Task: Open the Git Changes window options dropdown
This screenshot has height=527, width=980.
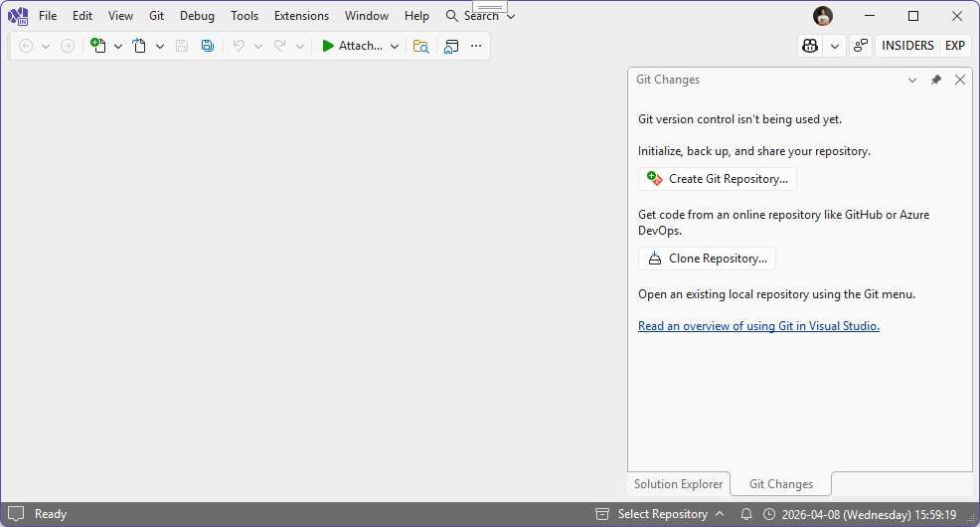Action: click(x=912, y=80)
